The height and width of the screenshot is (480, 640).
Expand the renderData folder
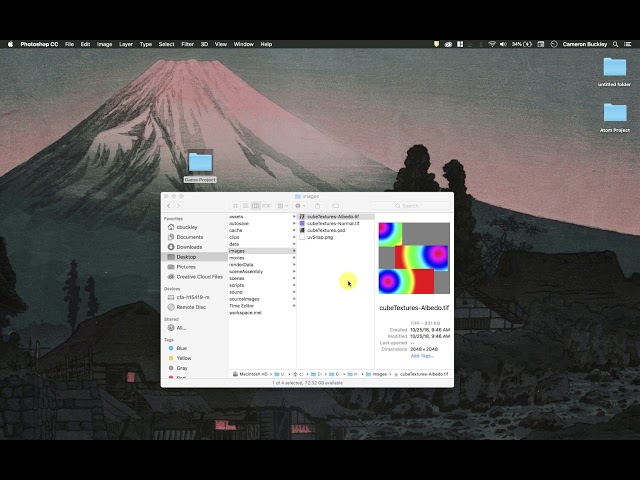293,264
